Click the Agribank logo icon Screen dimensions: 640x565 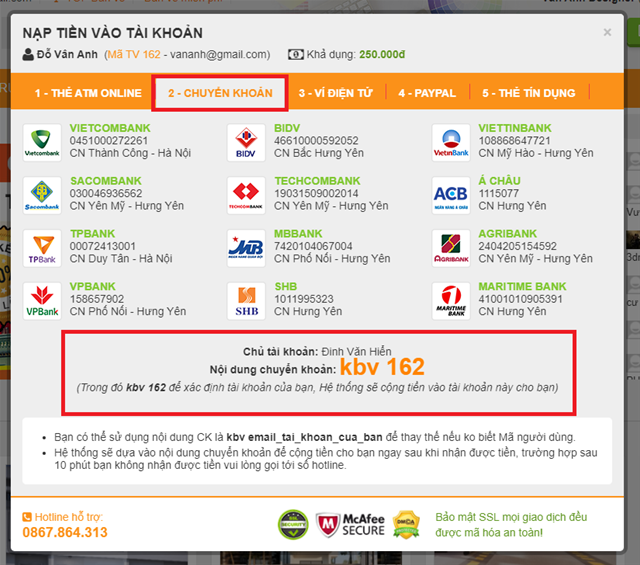pos(451,248)
